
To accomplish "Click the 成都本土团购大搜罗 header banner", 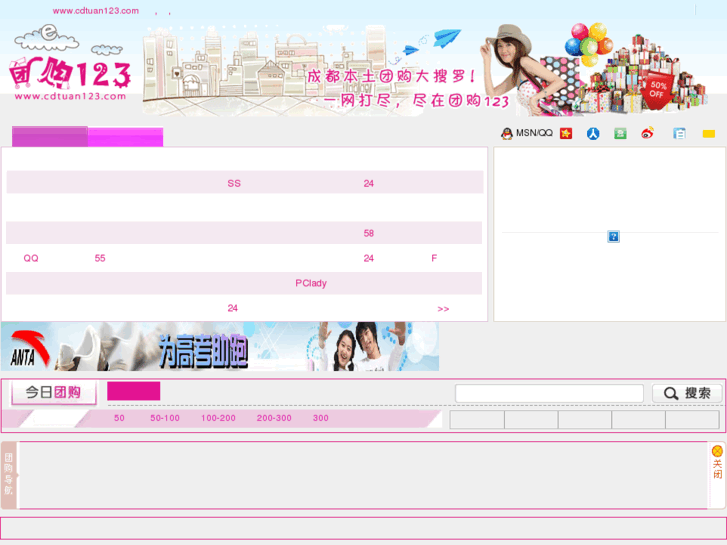I will (427, 70).
